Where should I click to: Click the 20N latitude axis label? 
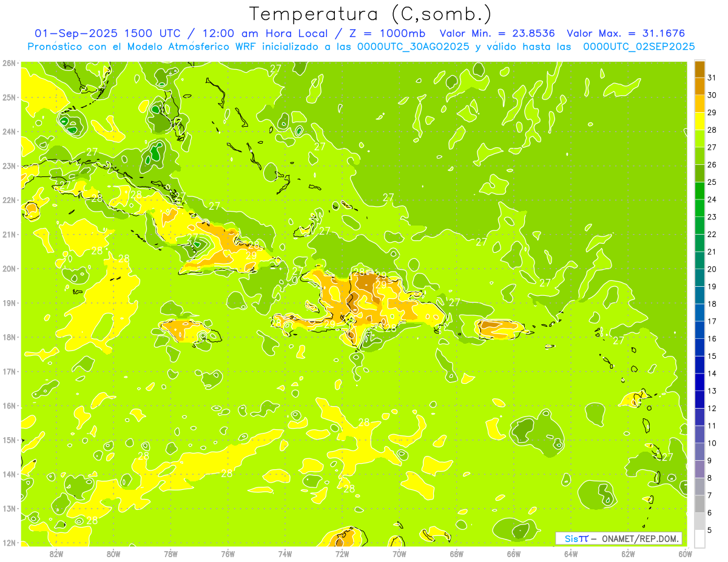tap(9, 269)
